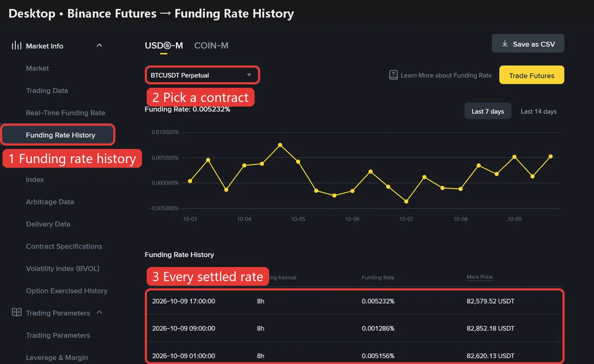Image resolution: width=594 pixels, height=364 pixels.
Task: Open Delivery Data in the sidebar
Action: [x=48, y=224]
